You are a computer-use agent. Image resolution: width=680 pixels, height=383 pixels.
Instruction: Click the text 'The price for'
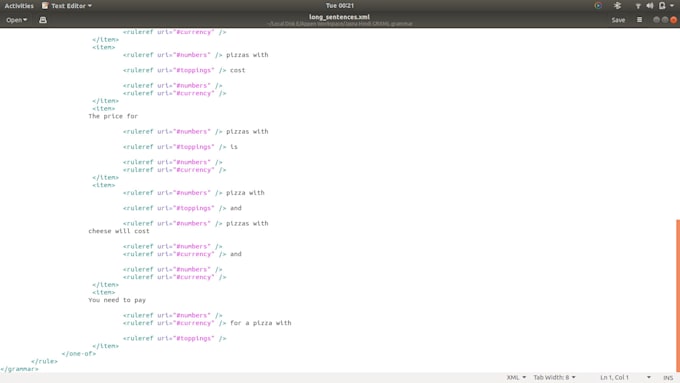pos(113,116)
